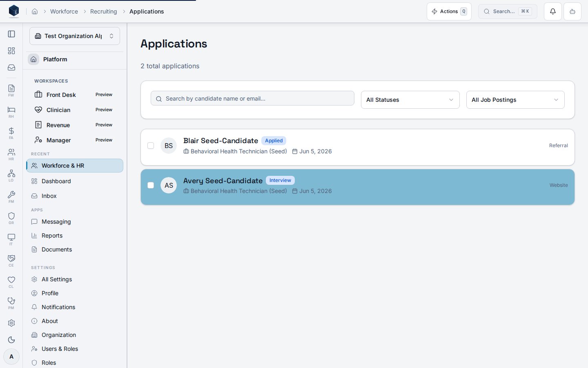Click the BS avatar for Blair
Viewport: 588px width, 368px height.
169,146
